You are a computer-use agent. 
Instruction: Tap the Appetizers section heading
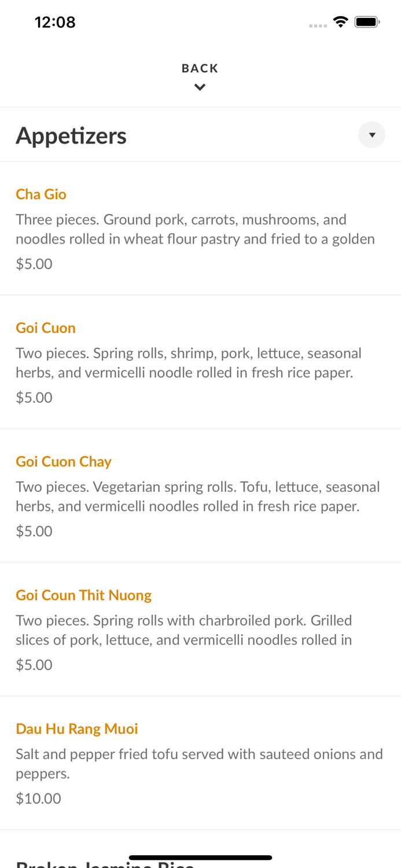(71, 135)
